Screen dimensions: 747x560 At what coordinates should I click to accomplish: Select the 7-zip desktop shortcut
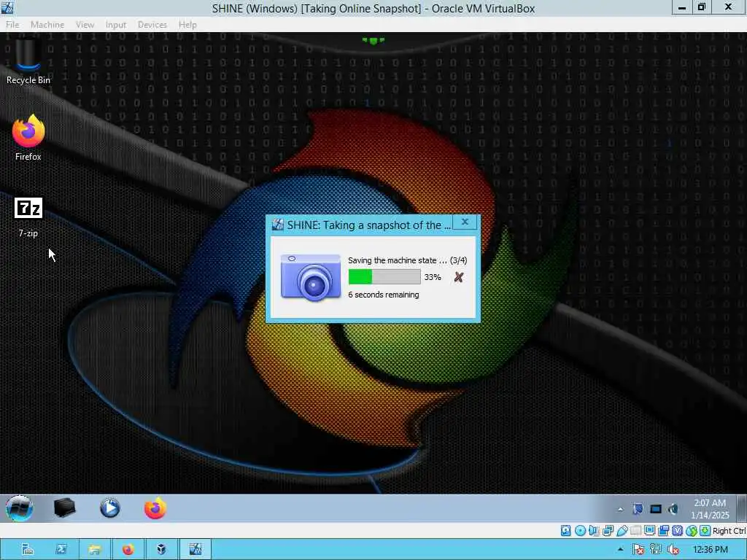[x=28, y=217]
